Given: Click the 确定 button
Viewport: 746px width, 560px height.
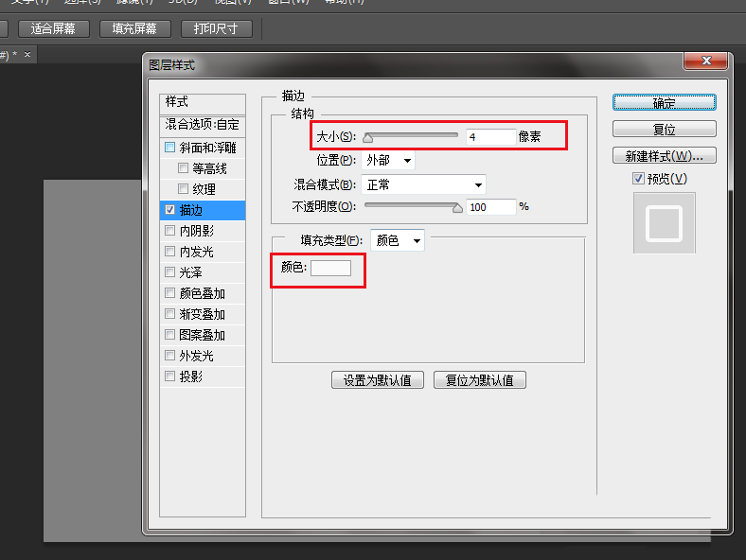Looking at the screenshot, I should pyautogui.click(x=665, y=103).
